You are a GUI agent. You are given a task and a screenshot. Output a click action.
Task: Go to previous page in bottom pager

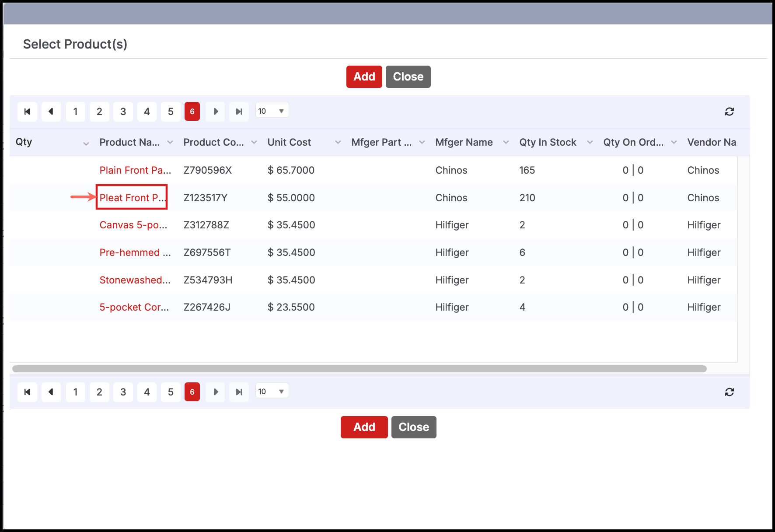coord(51,392)
